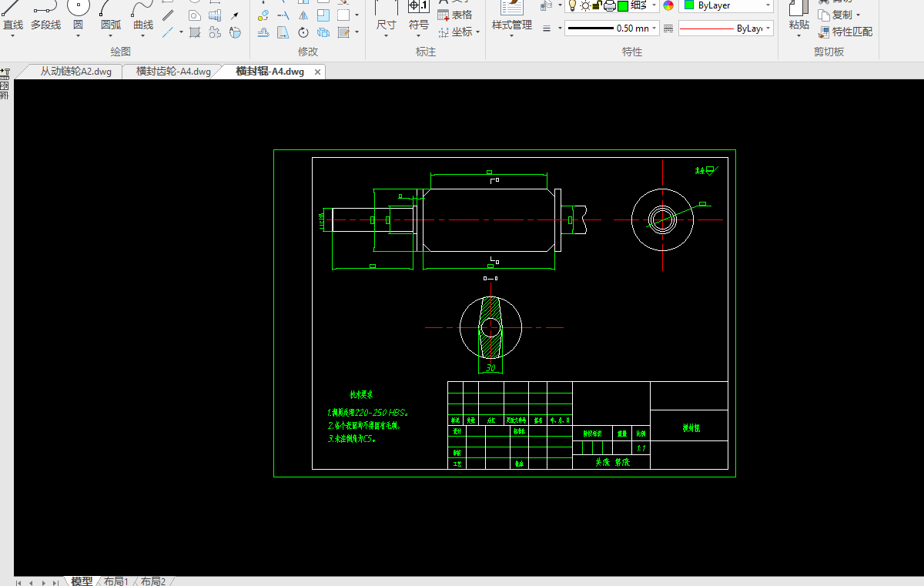Expand the ByLayer linetype dropdown
The height and width of the screenshot is (586, 924).
coord(768,28)
